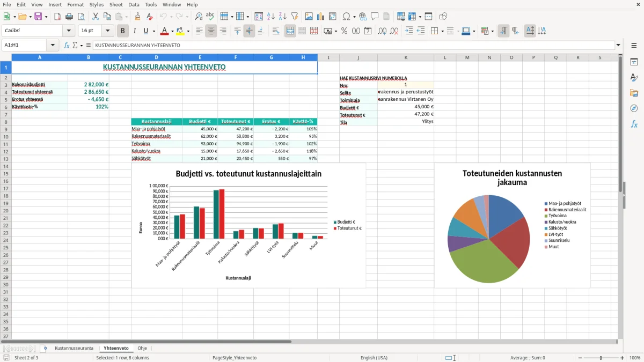644x362 pixels.
Task: Toggle Center Horizontally alignment
Action: 211,31
